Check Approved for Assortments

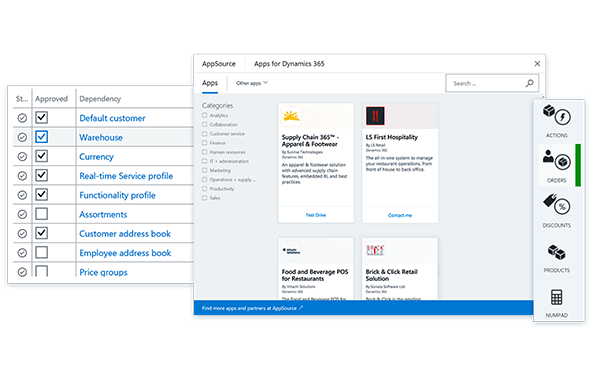42,214
